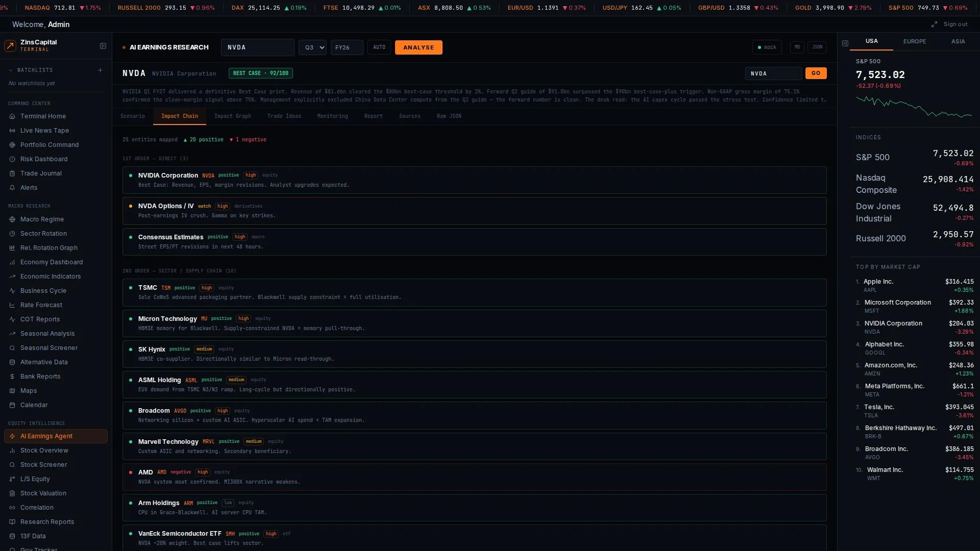Click the Rel. Rotation Graph icon

12,248
